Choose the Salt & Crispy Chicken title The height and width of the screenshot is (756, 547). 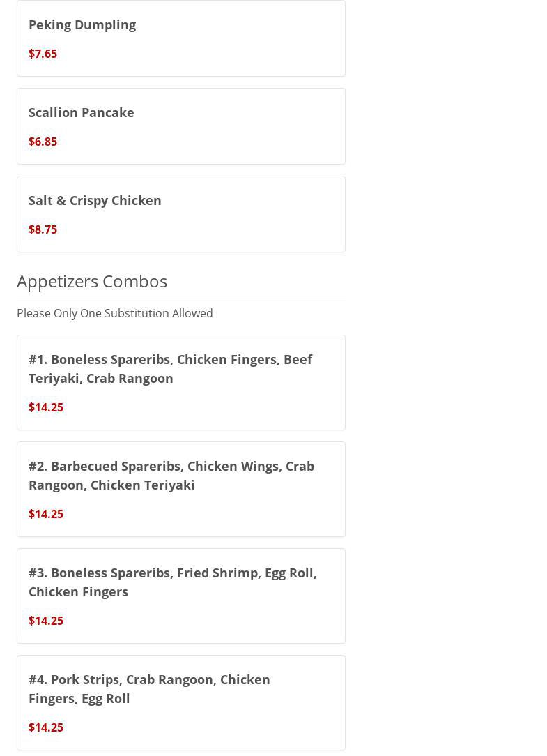coord(95,200)
